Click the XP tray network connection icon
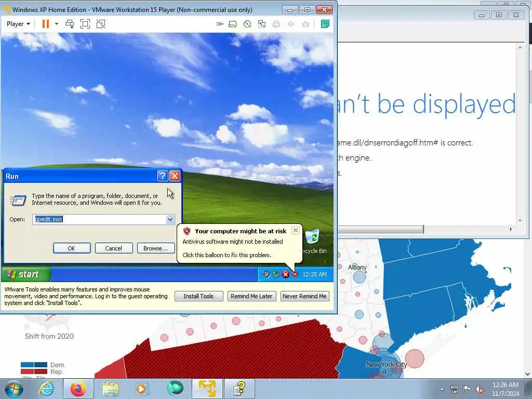 [276, 274]
